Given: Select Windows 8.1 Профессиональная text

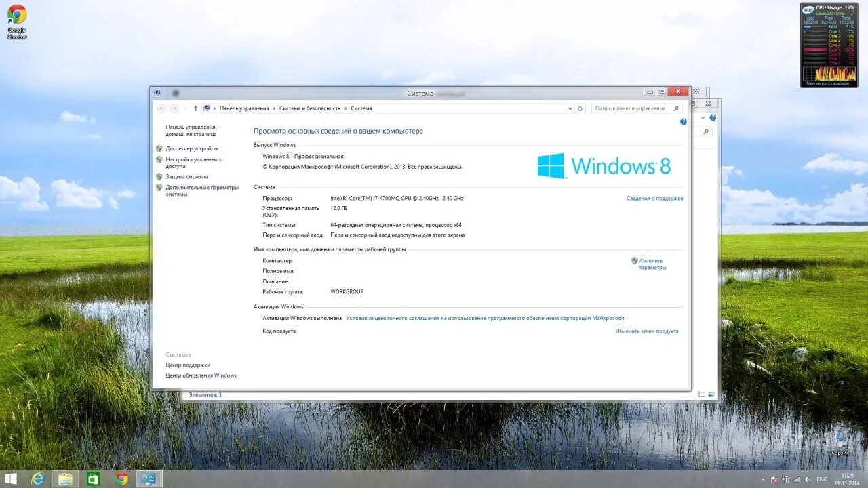Looking at the screenshot, I should (x=303, y=157).
